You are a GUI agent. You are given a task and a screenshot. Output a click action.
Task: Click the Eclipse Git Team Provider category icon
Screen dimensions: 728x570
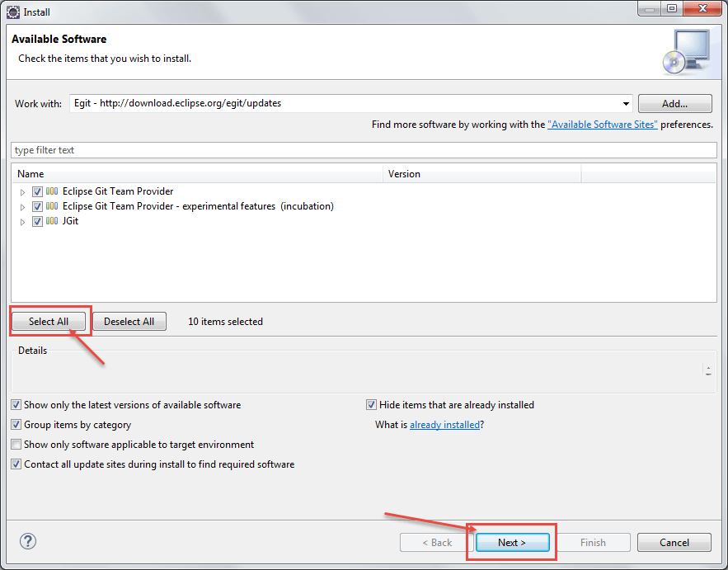tap(52, 191)
